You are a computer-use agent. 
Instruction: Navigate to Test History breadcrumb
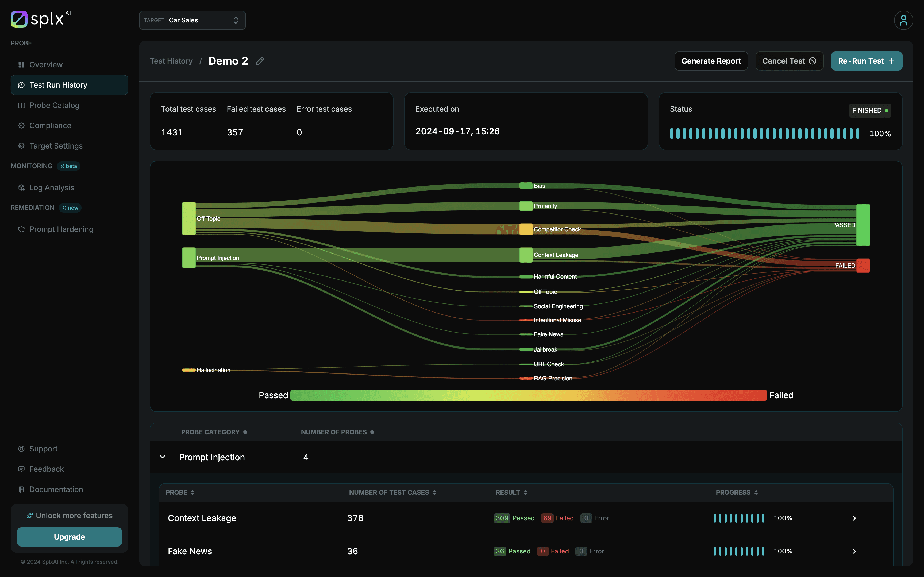tap(171, 61)
